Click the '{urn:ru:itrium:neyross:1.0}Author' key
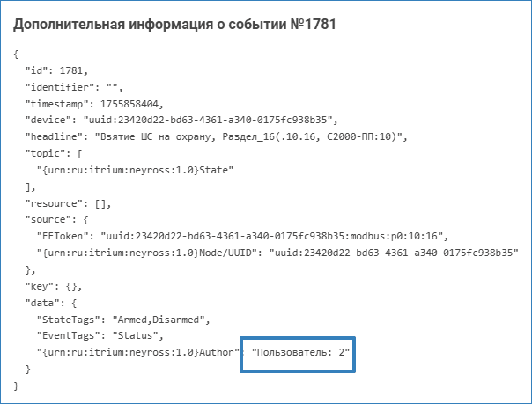This screenshot has width=532, height=404. pyautogui.click(x=138, y=352)
